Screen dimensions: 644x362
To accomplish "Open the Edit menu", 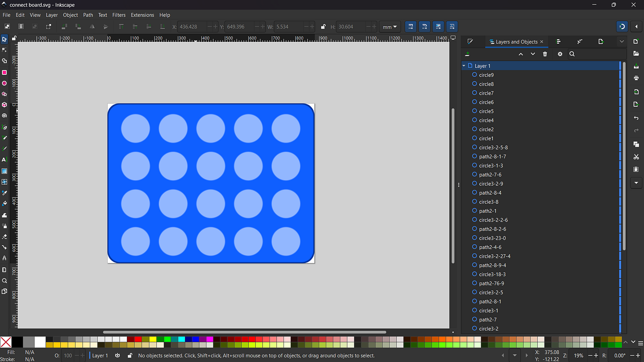I will pos(20,15).
